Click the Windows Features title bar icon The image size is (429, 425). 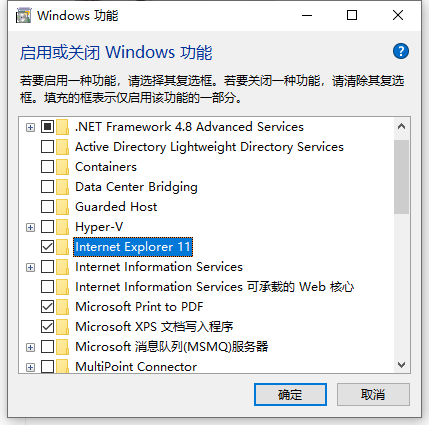[23, 16]
